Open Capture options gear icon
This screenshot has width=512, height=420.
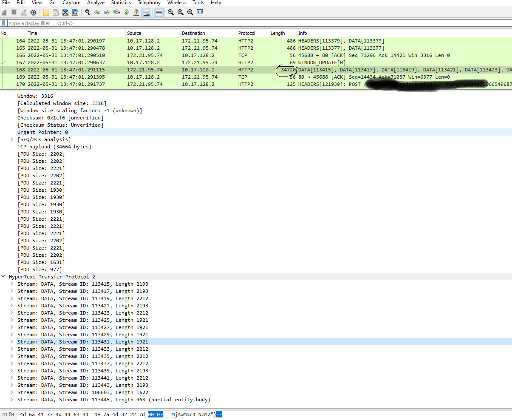34,12
